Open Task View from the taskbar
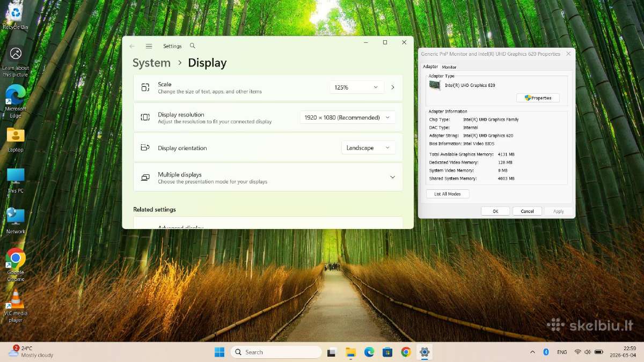 coord(332,352)
